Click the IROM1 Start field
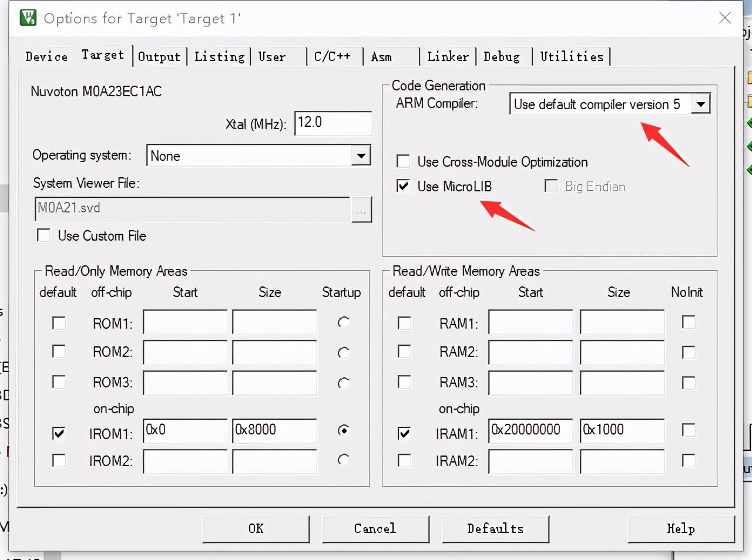This screenshot has height=560, width=752. click(185, 431)
